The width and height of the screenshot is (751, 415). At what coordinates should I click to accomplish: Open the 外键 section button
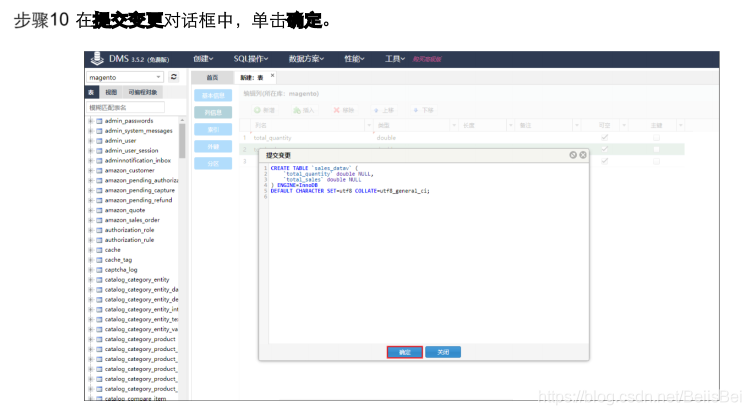213,147
